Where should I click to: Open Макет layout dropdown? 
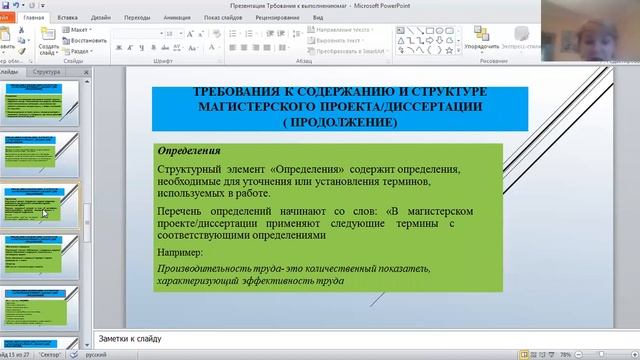77,30
